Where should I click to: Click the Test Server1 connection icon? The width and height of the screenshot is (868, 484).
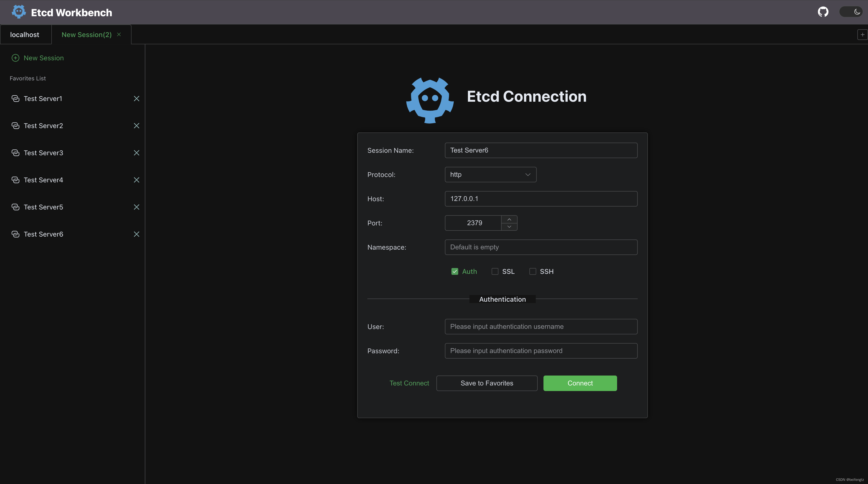[15, 98]
